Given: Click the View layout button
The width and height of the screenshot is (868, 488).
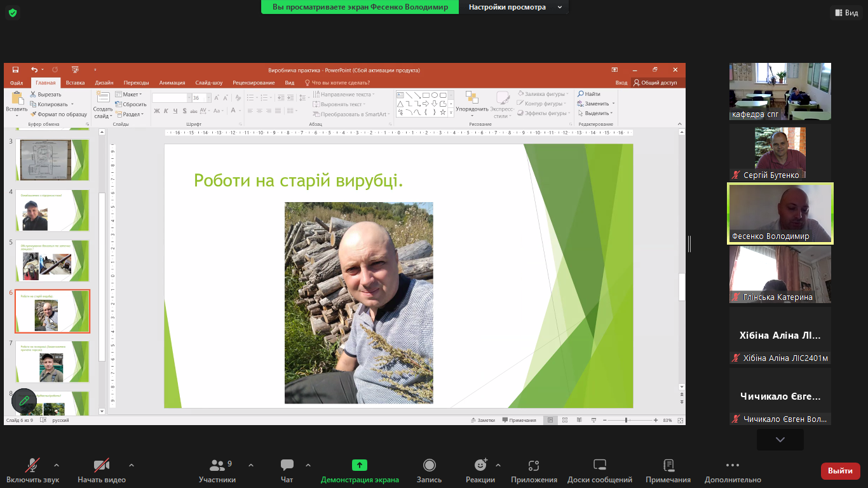Looking at the screenshot, I should 846,13.
